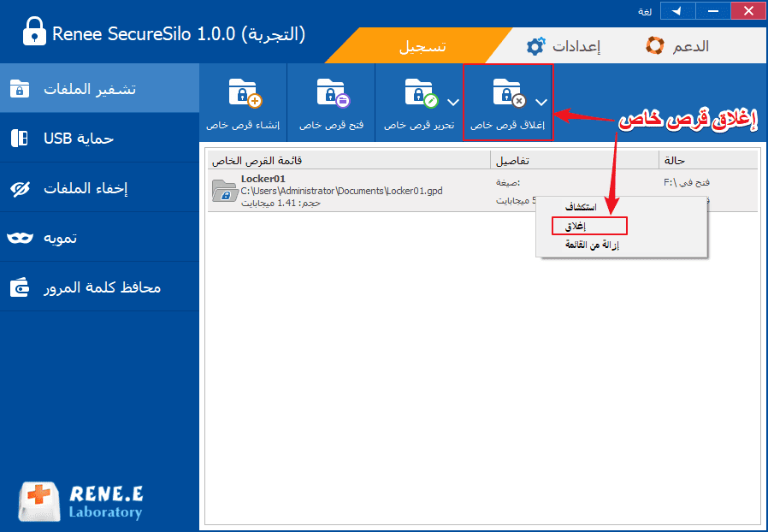Click the تفاصيل column header
Image resolution: width=768 pixels, height=532 pixels.
tap(575, 160)
